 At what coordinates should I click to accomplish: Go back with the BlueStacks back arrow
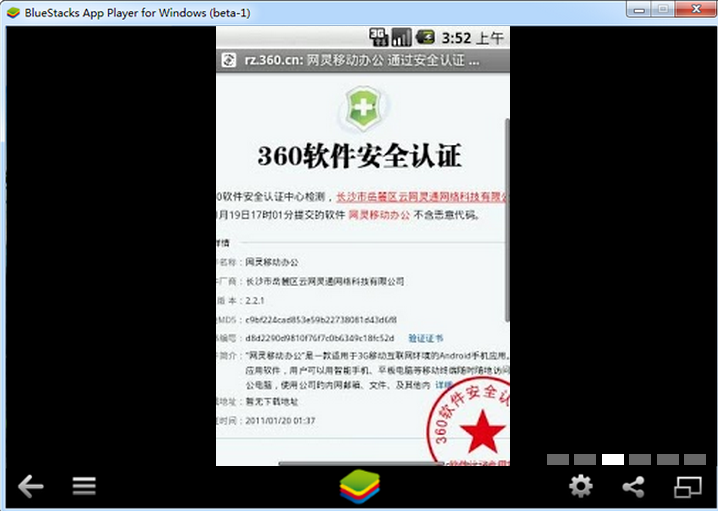coord(31,486)
